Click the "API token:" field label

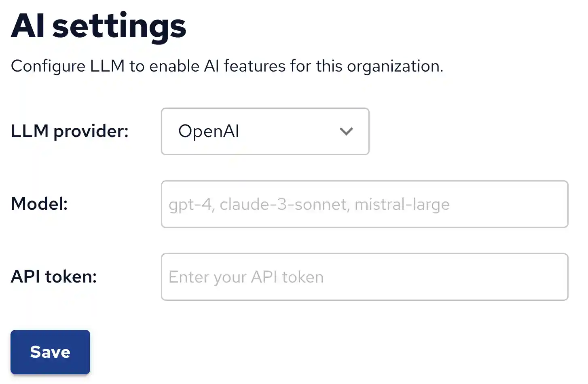tap(54, 277)
